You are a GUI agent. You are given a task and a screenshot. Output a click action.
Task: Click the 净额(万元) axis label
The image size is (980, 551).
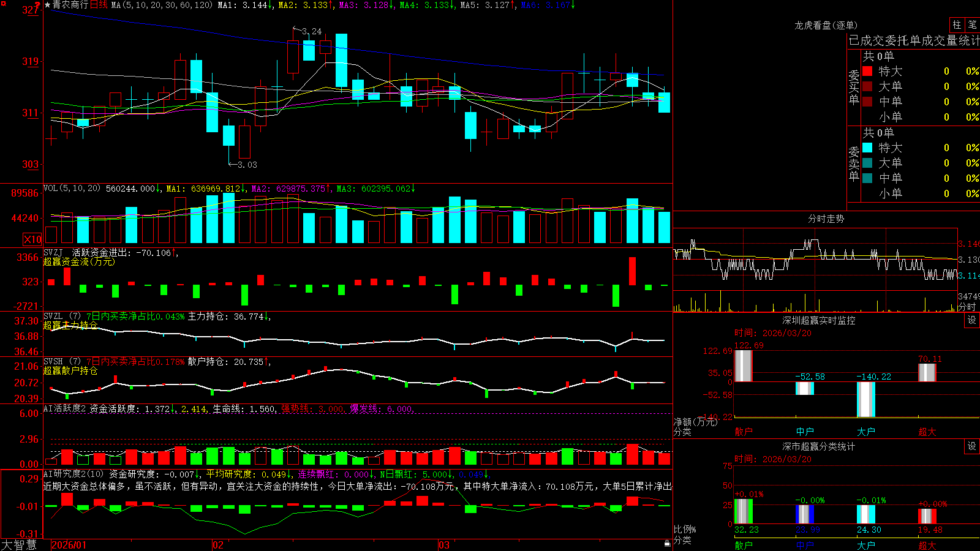point(695,422)
